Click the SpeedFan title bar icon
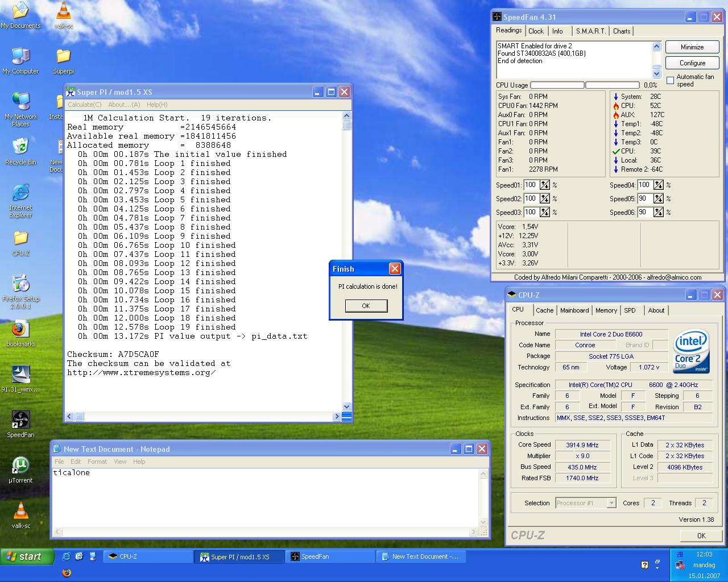 pyautogui.click(x=497, y=17)
